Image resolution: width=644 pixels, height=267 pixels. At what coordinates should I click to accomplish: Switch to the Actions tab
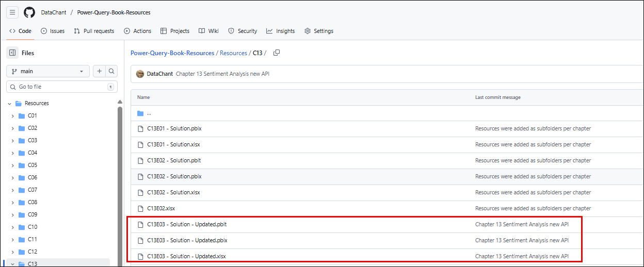[138, 31]
